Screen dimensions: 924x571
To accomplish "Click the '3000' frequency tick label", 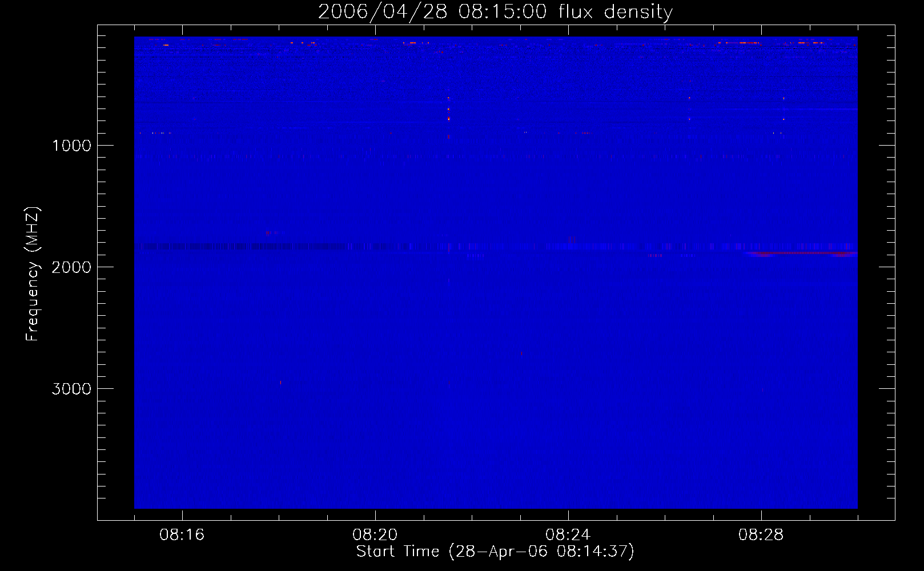I will 71,389.
